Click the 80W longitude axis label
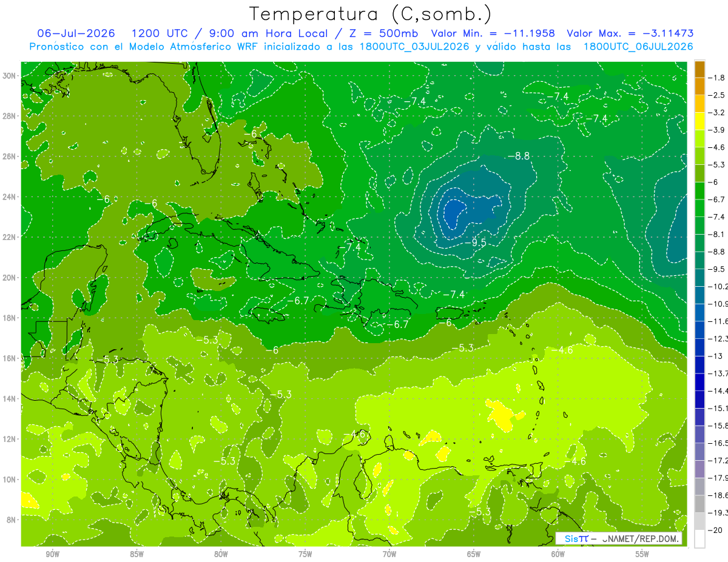The image size is (728, 562). (221, 554)
